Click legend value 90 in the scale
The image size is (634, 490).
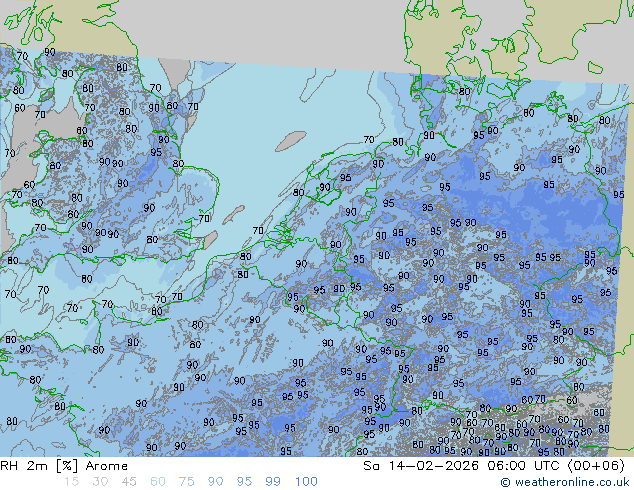215,482
